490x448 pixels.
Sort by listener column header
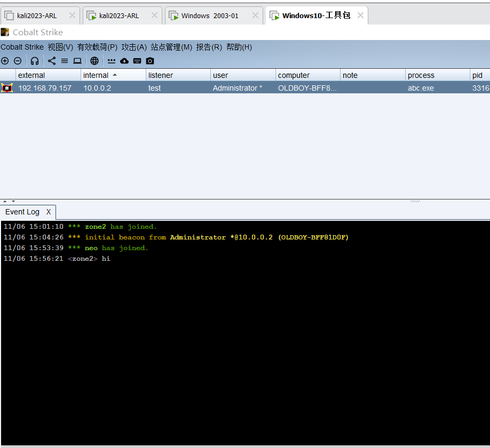point(178,75)
